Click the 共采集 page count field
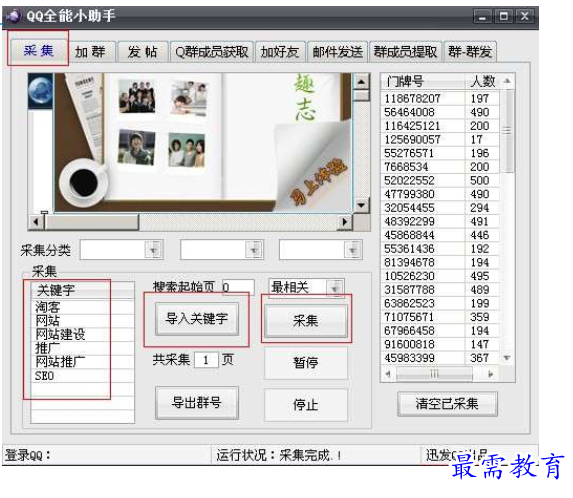 pyautogui.click(x=206, y=360)
